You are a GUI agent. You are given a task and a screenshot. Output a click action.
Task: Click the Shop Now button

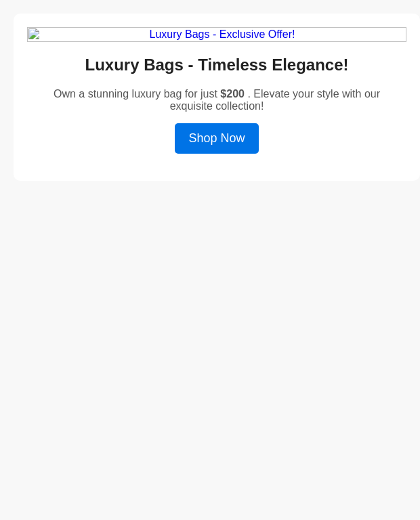pos(217,138)
